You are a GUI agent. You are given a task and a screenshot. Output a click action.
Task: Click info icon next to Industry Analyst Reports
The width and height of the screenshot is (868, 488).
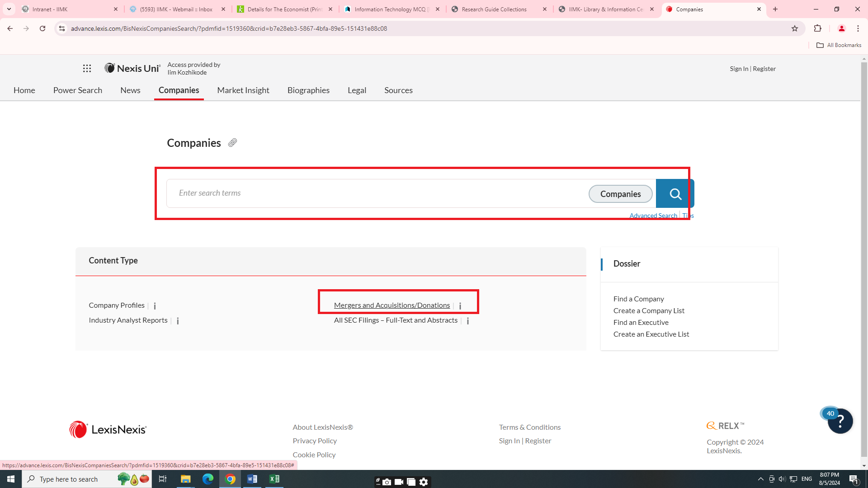[178, 321]
